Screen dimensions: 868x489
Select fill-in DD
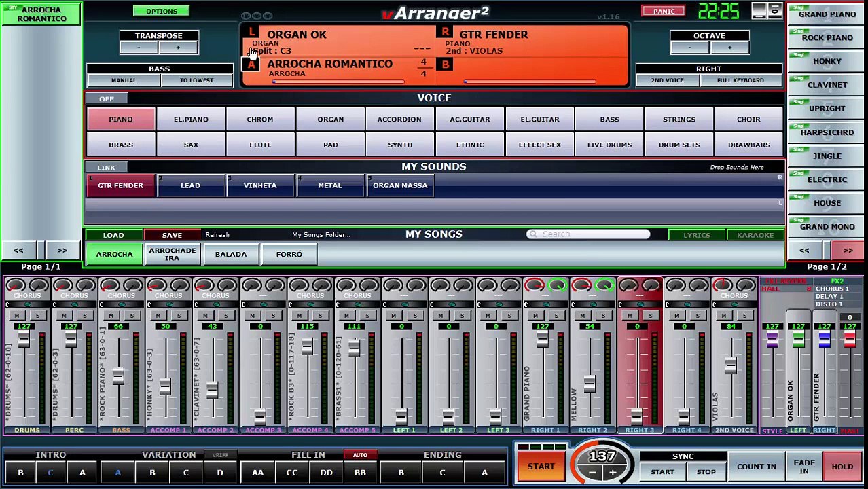(326, 473)
